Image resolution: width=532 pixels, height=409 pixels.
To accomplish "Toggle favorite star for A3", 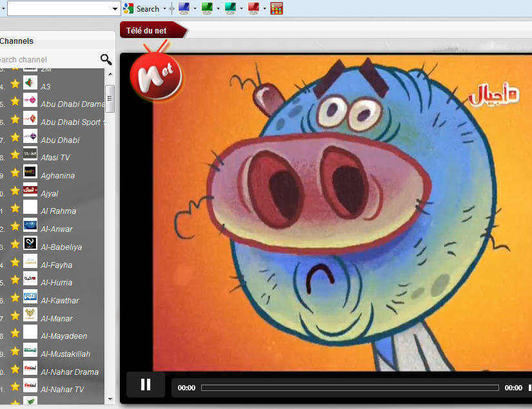I will coord(15,83).
